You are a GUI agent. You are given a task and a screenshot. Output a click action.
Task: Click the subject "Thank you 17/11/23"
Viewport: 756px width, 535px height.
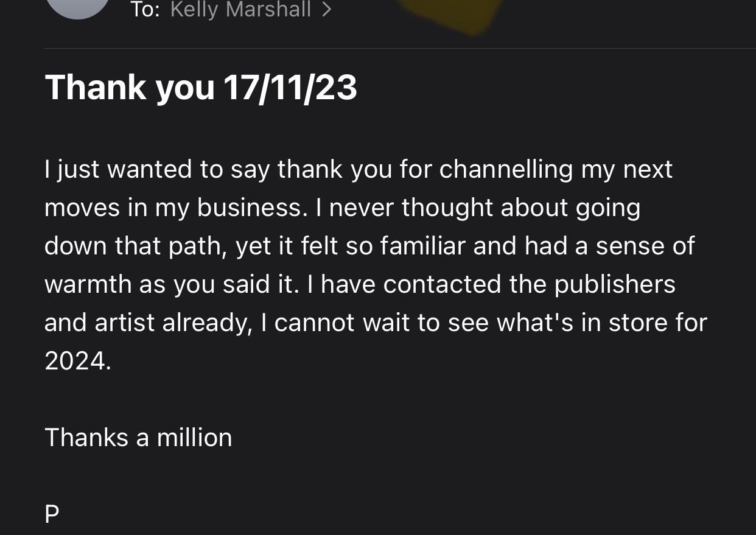[201, 87]
